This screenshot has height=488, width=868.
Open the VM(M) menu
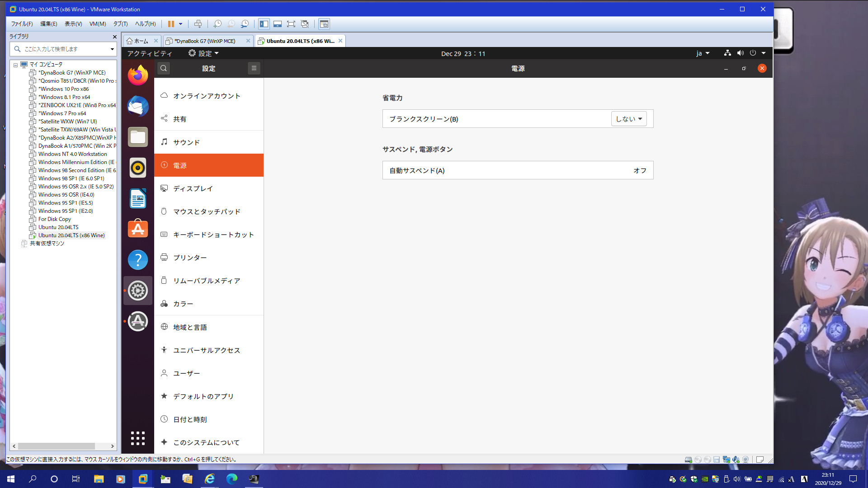[x=98, y=24]
